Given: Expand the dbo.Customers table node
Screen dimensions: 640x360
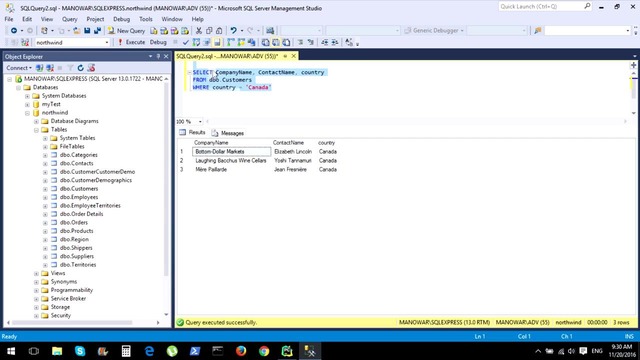Looking at the screenshot, I should pyautogui.click(x=45, y=189).
